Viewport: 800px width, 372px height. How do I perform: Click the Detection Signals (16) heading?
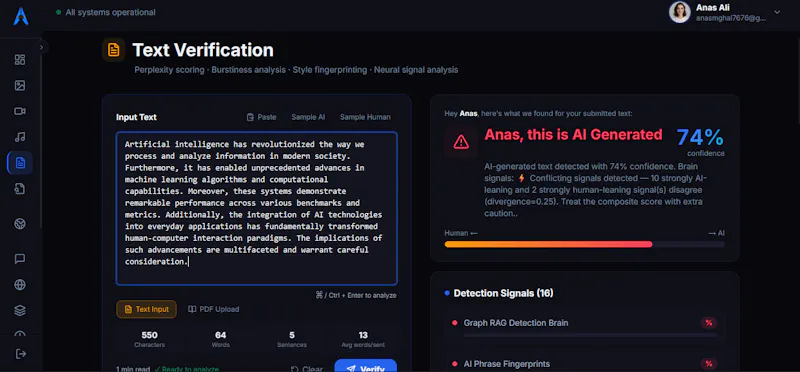(503, 293)
